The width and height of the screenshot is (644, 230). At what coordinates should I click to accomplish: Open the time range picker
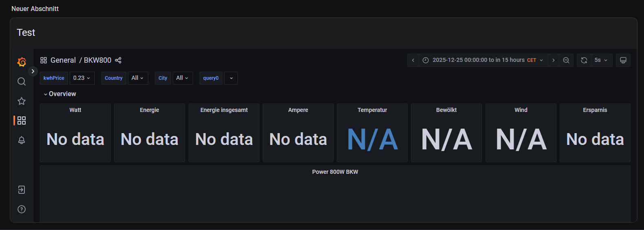tap(483, 60)
